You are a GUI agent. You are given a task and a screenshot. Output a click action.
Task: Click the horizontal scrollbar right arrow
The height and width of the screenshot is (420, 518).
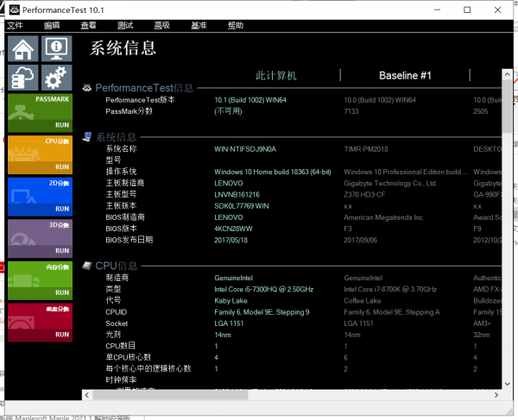click(x=496, y=395)
